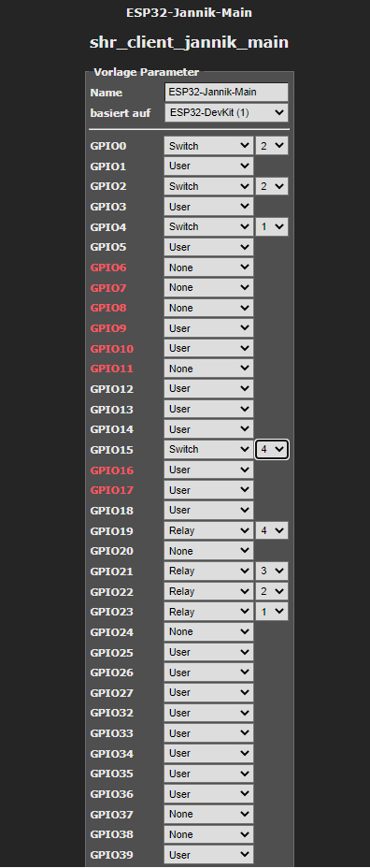This screenshot has height=868, width=370.
Task: Open the GPIO4 function dropdown
Action: click(x=209, y=227)
